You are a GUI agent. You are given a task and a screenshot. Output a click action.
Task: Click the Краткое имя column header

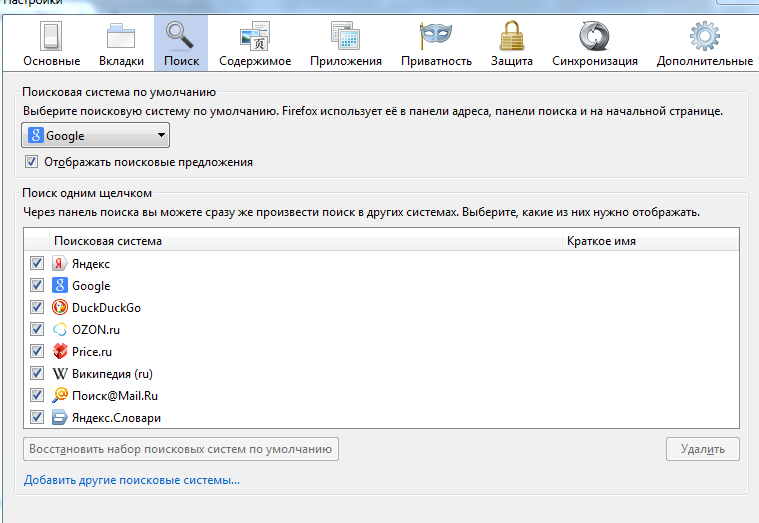(x=648, y=241)
